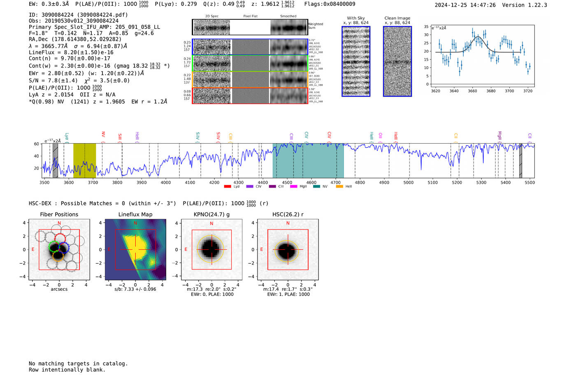Click 'Row intentionally blank.' text

click(x=67, y=370)
